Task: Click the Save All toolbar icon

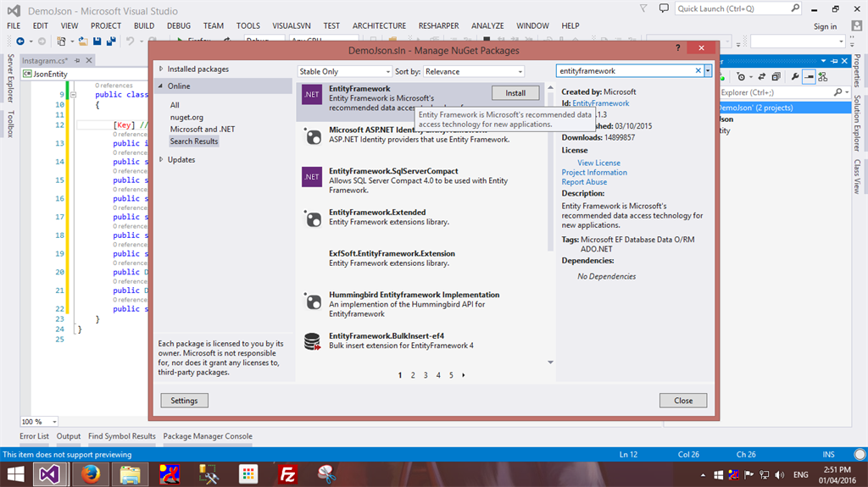Action: [x=111, y=41]
